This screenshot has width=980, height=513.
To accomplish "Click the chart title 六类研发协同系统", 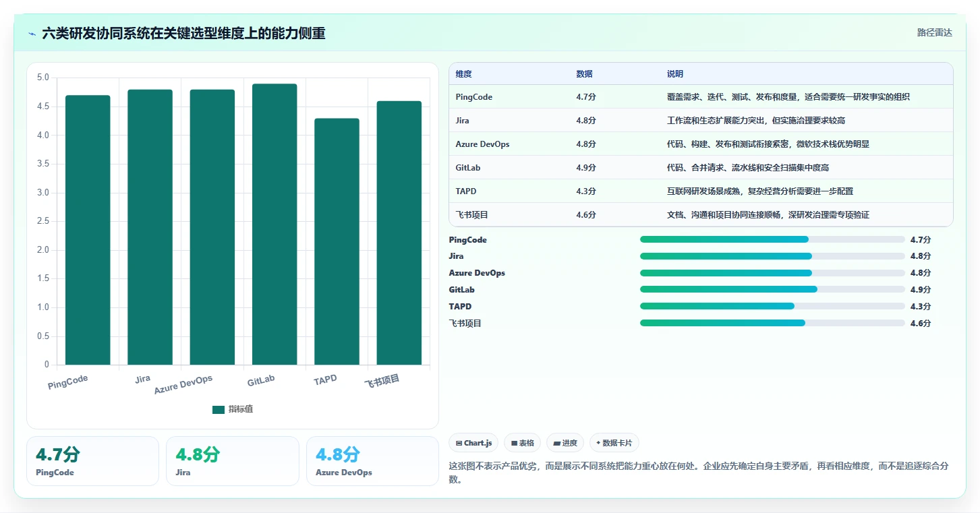I will 183,33.
